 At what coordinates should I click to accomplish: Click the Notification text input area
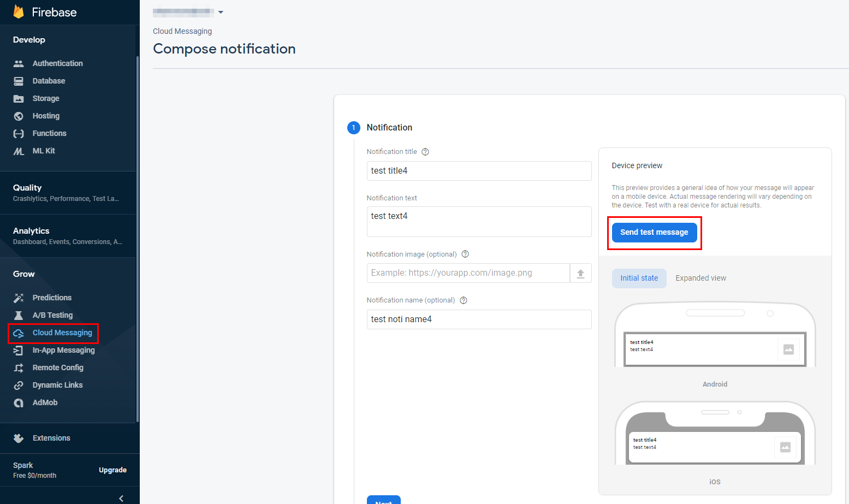pyautogui.click(x=479, y=222)
